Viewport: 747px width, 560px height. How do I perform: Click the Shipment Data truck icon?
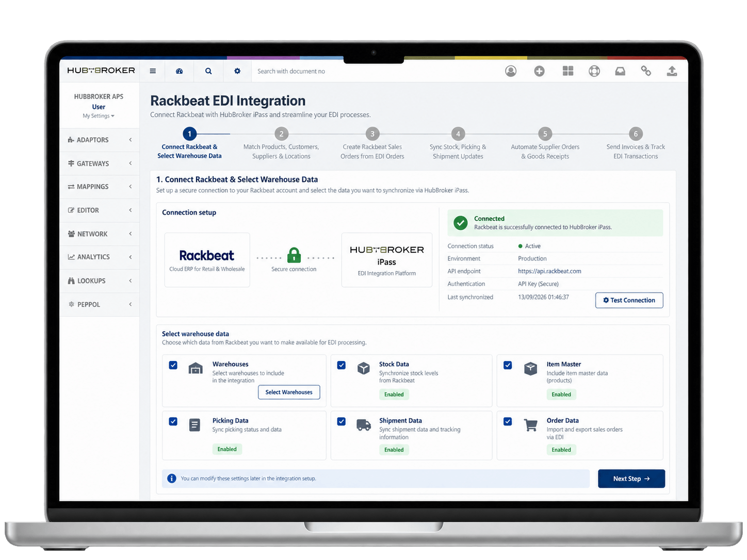tap(364, 425)
